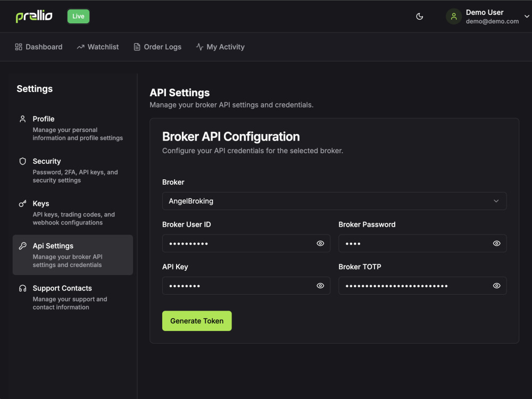Click the Support Contacts headset icon
The image size is (532, 399).
click(22, 288)
